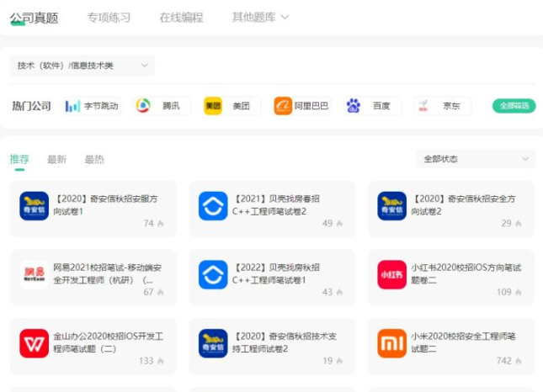Click the 奇安信 logo on 安服方向试卷1 card
543x392 pixels.
34,206
